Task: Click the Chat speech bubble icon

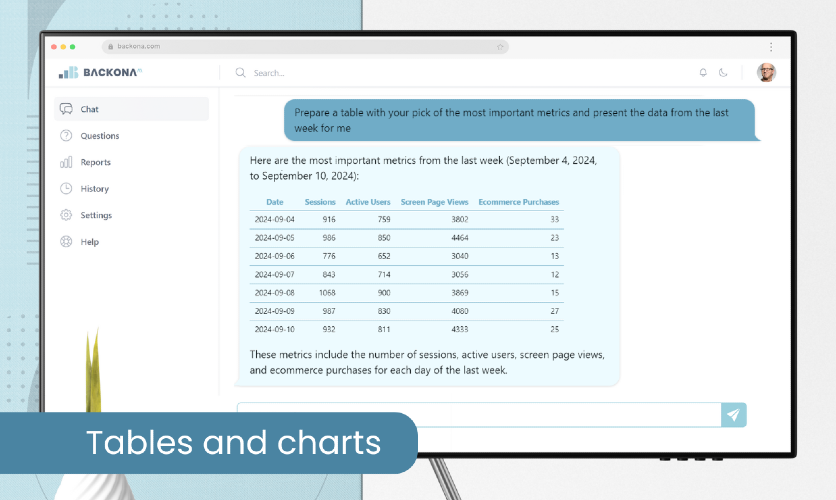Action: coord(66,109)
